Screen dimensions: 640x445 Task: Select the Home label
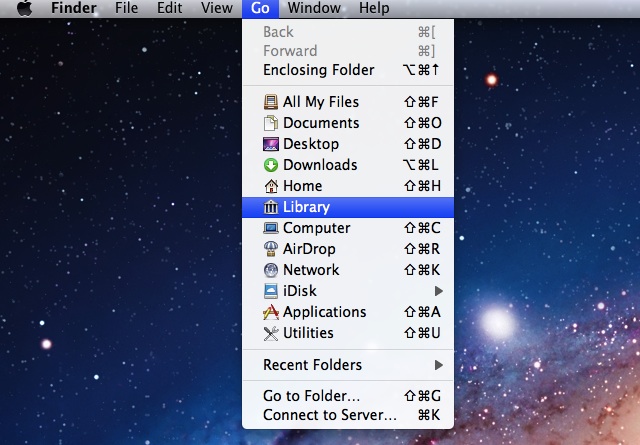click(303, 186)
